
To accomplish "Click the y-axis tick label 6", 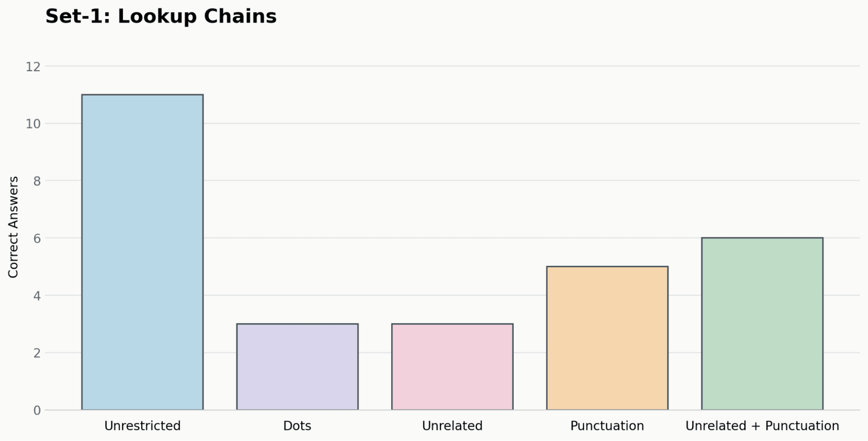I will tap(37, 238).
